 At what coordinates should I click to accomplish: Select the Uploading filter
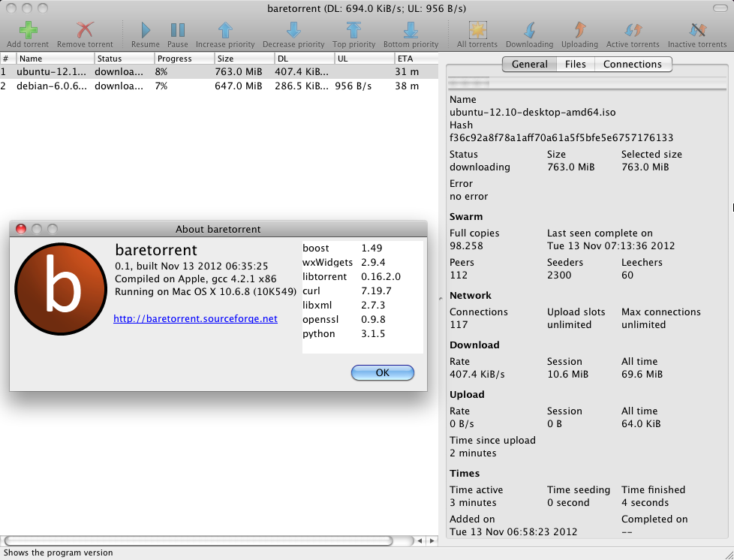click(579, 30)
